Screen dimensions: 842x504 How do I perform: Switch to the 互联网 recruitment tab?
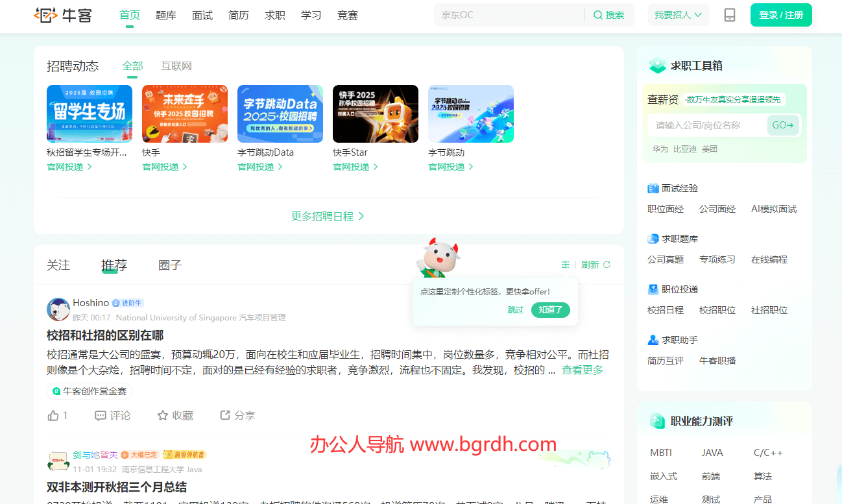point(176,66)
